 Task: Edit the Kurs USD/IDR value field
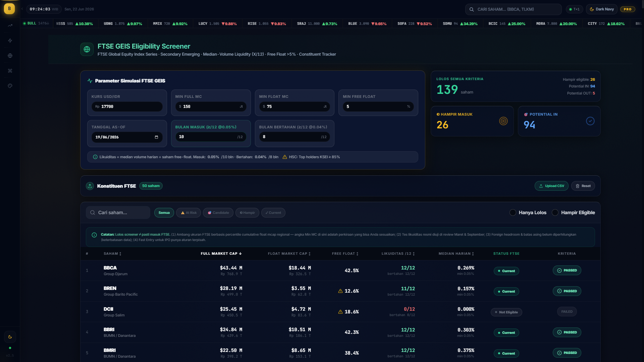click(127, 107)
